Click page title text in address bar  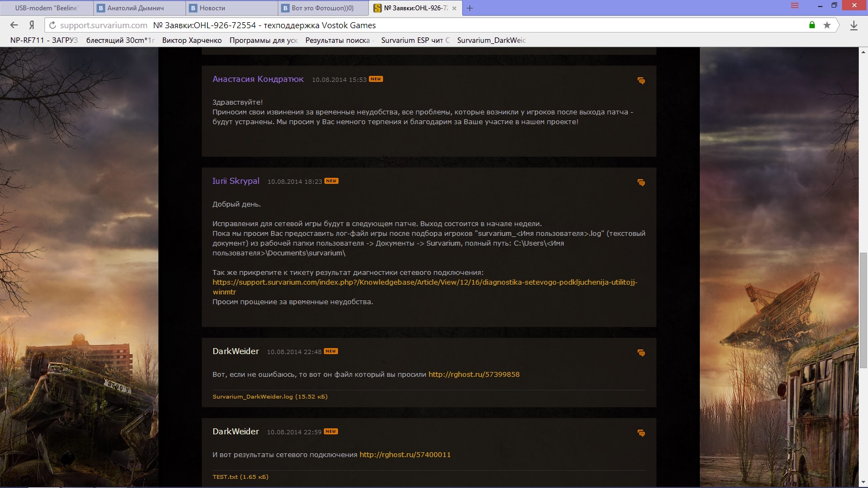pyautogui.click(x=264, y=25)
